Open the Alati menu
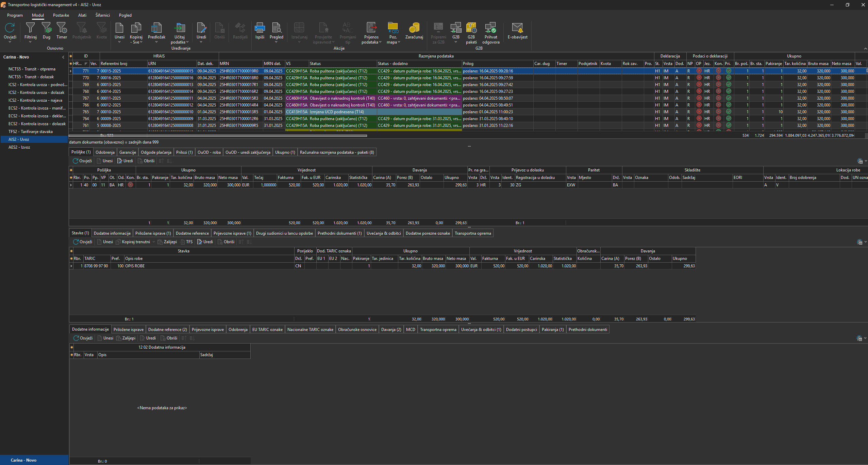The height and width of the screenshot is (465, 868). 82,15
